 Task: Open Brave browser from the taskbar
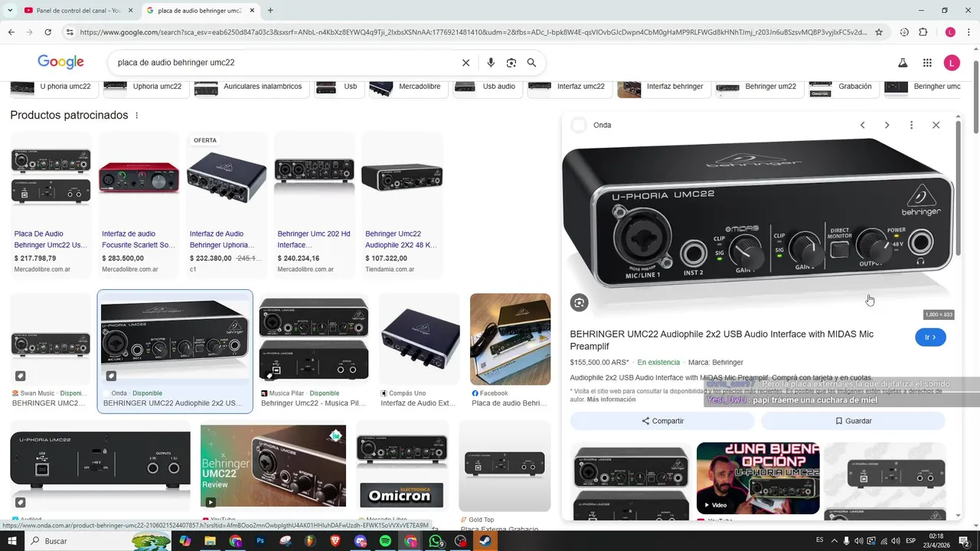tap(335, 541)
